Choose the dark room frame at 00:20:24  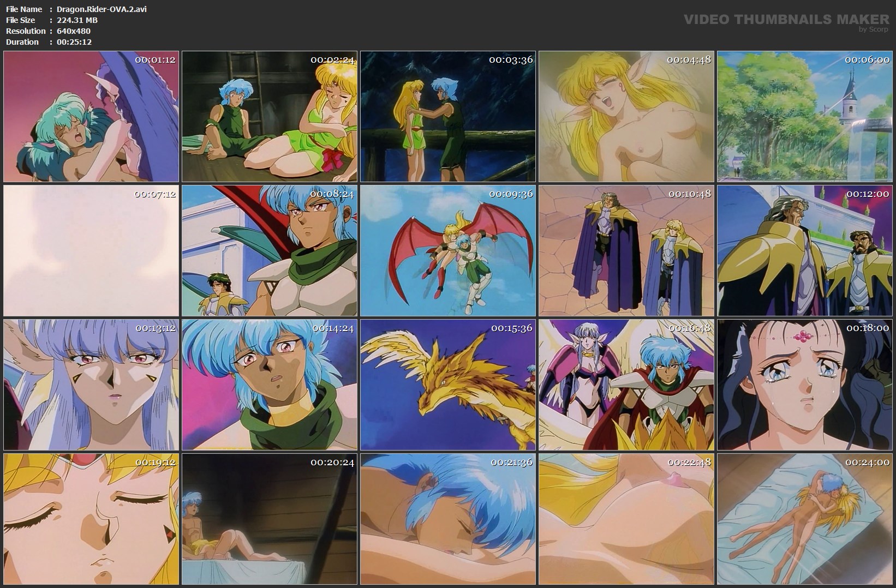click(270, 519)
